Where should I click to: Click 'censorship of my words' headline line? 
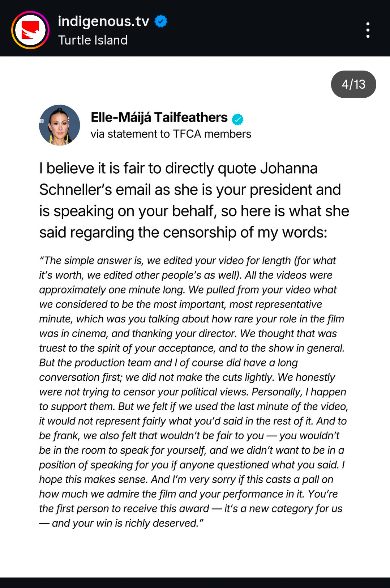(183, 233)
